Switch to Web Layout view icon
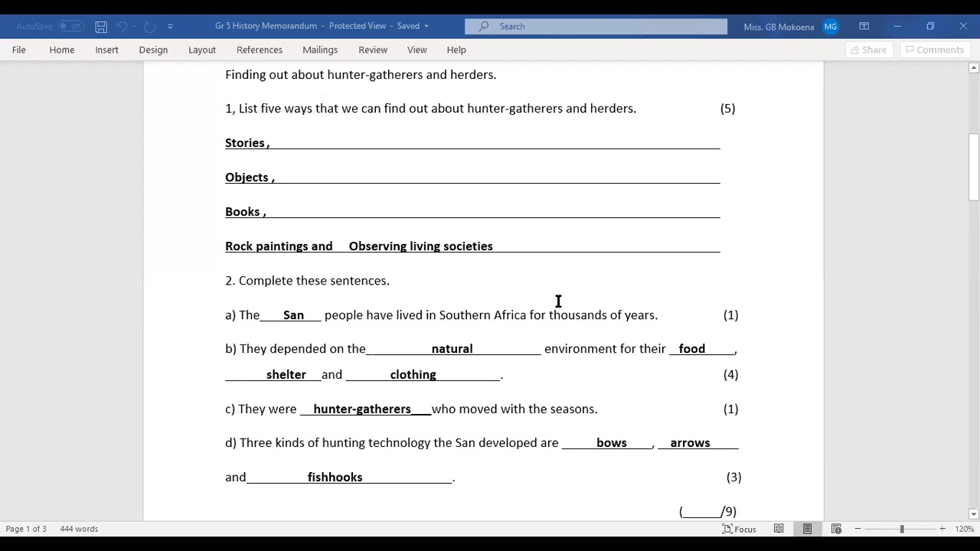Viewport: 980px width, 551px height. coord(836,529)
